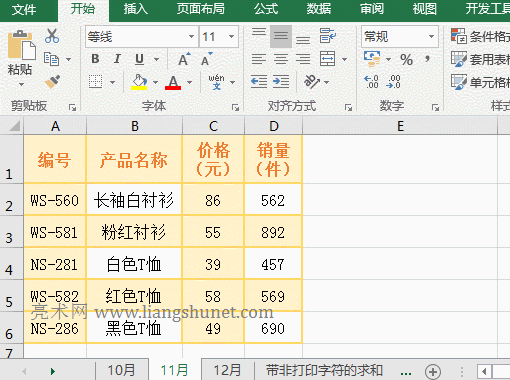The width and height of the screenshot is (510, 380).
Task: Align text right
Action: (x=303, y=59)
